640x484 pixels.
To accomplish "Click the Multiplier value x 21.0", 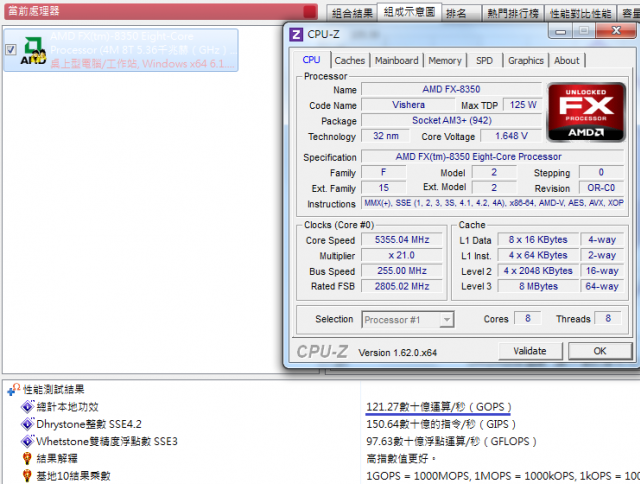I will coord(402,255).
